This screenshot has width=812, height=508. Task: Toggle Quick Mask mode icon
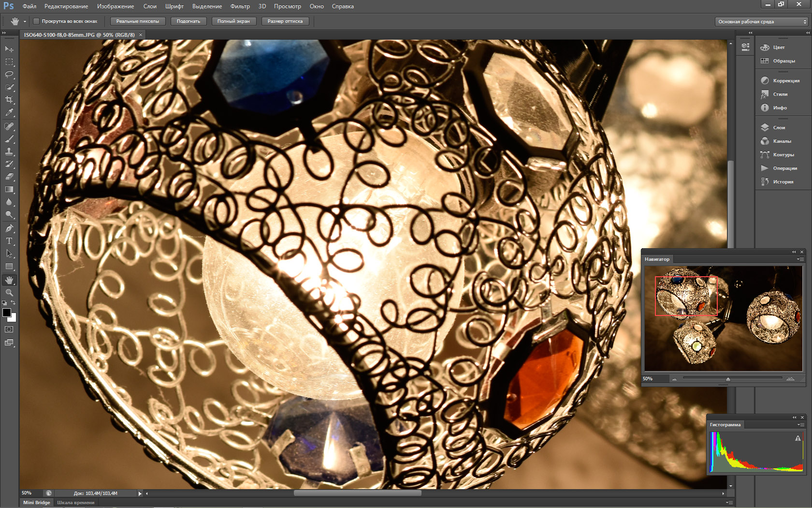tap(9, 329)
